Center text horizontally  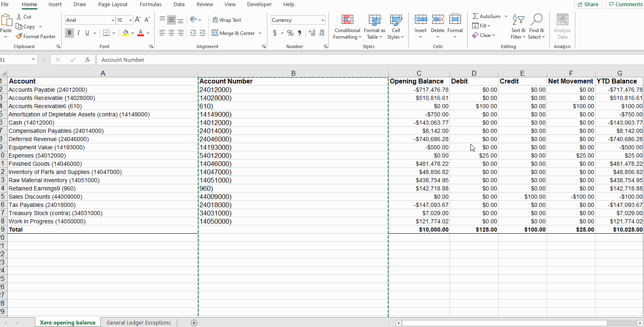coord(171,33)
